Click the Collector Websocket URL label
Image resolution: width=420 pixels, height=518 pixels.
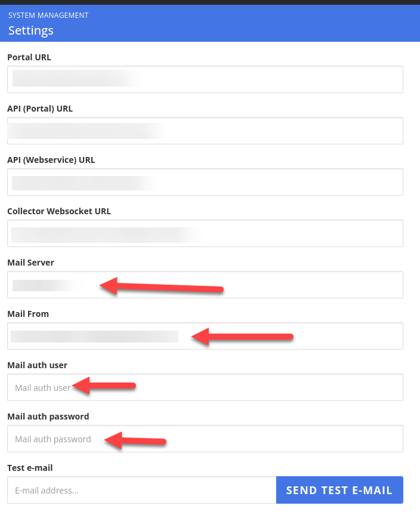pos(59,211)
